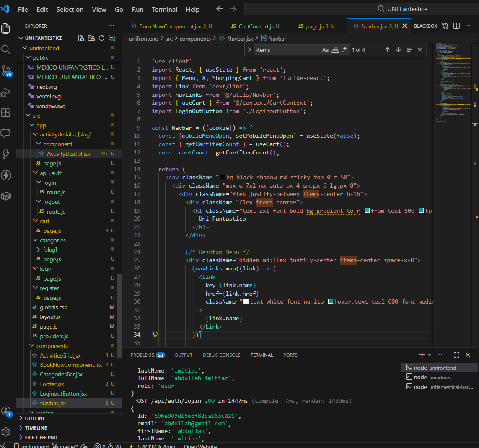Click the split editor icon
Screen dimensions: 479x448
click(456, 26)
